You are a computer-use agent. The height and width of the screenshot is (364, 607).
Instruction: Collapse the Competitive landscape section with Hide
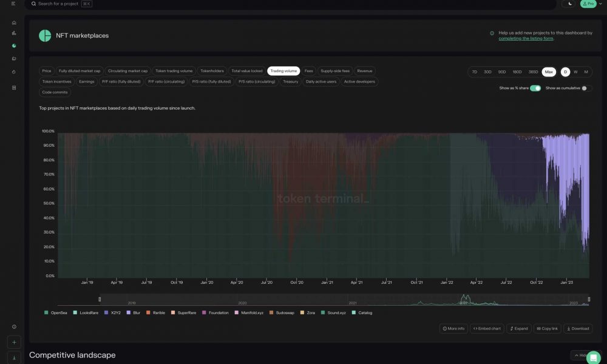pyautogui.click(x=581, y=355)
